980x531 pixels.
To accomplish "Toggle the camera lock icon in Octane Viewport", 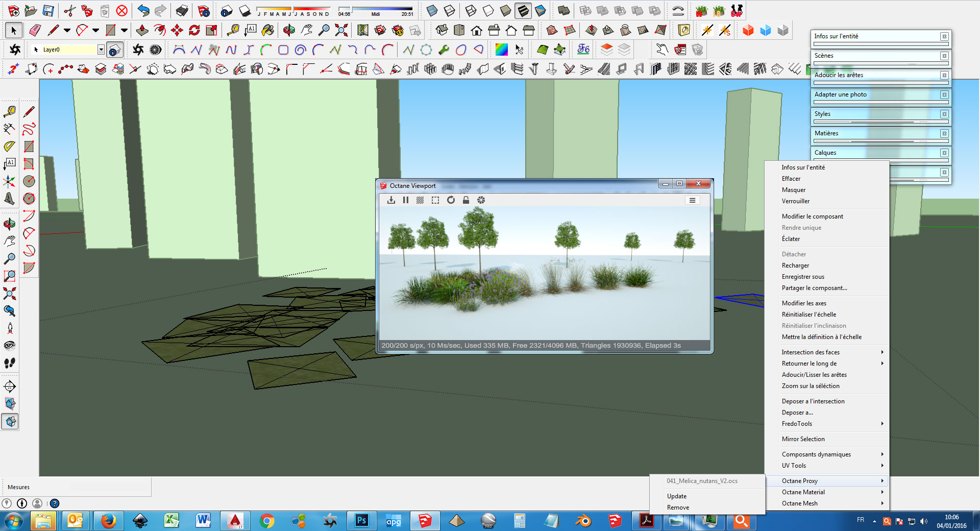I will coord(466,200).
